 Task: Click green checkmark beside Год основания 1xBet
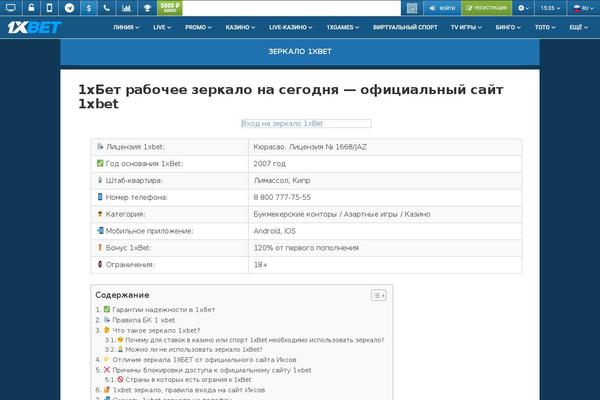click(x=100, y=163)
